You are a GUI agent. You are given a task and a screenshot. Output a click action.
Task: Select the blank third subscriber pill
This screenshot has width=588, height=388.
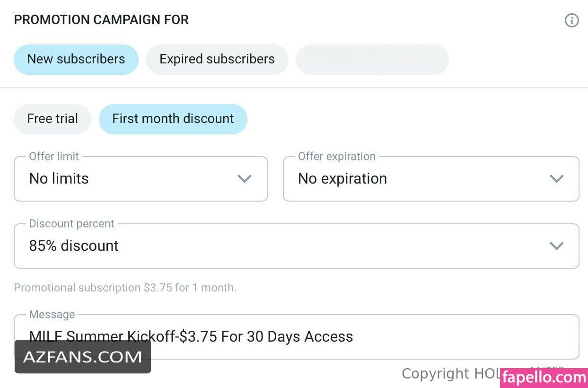[372, 60]
